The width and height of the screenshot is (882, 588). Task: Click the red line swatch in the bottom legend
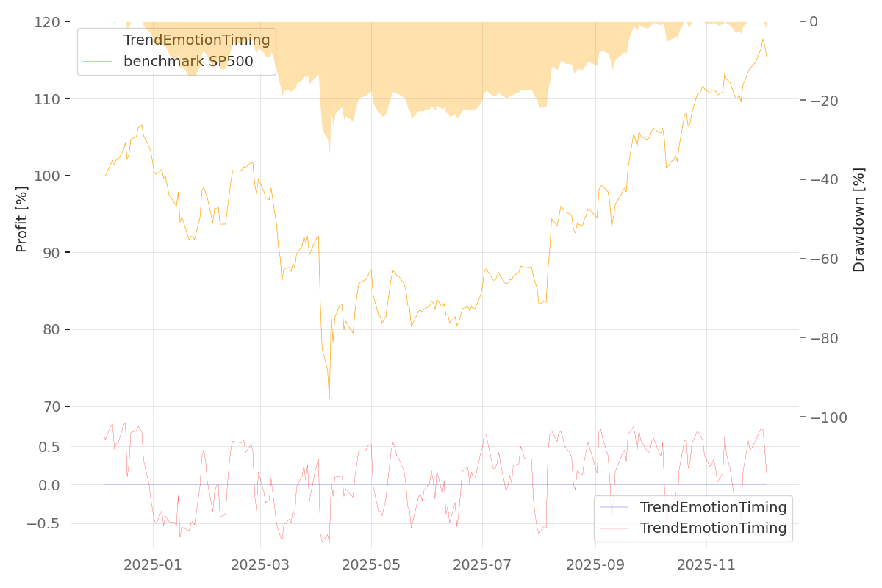pyautogui.click(x=614, y=528)
